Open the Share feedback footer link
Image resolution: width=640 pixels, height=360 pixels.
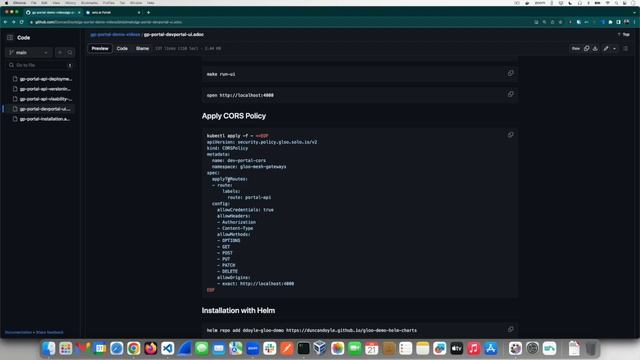click(x=49, y=332)
